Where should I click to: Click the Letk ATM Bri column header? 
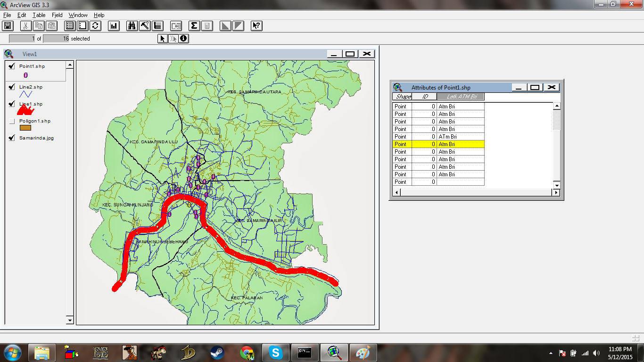(460, 96)
